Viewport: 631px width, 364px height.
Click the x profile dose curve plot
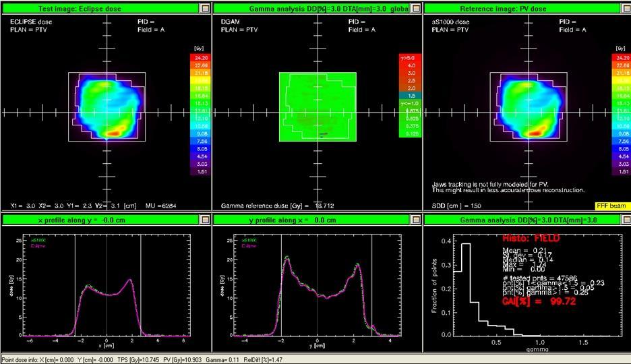click(107, 285)
